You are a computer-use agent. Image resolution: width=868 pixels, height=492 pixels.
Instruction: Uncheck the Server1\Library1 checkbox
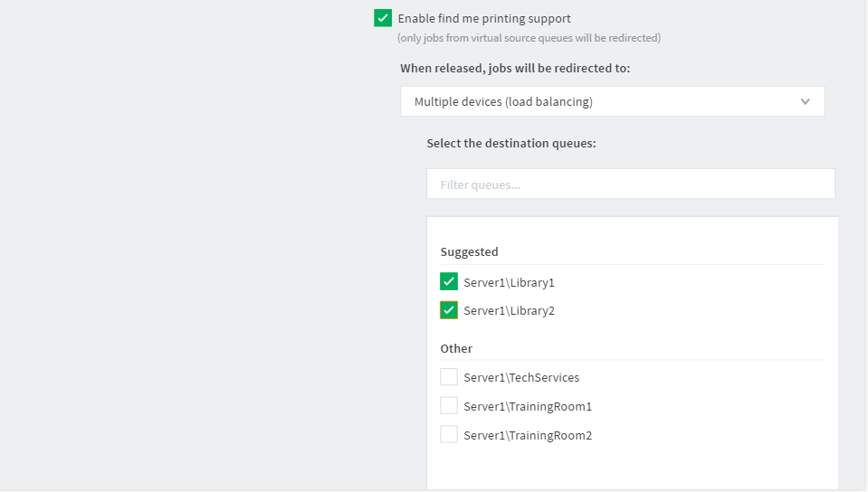click(x=449, y=282)
